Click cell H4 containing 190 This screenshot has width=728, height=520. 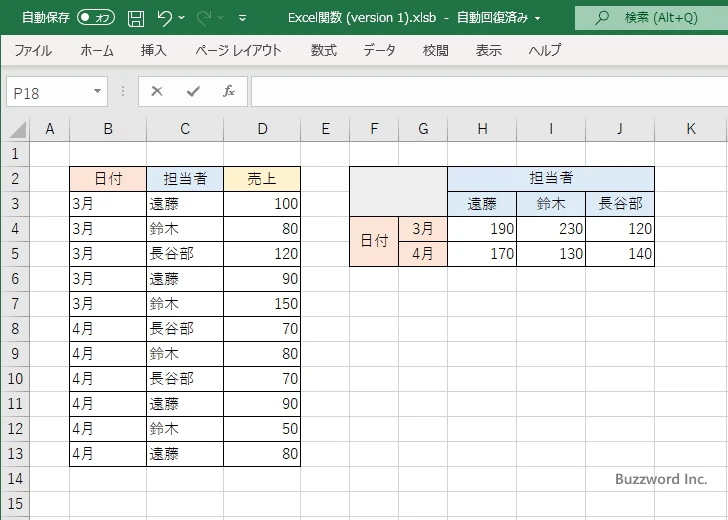(482, 229)
